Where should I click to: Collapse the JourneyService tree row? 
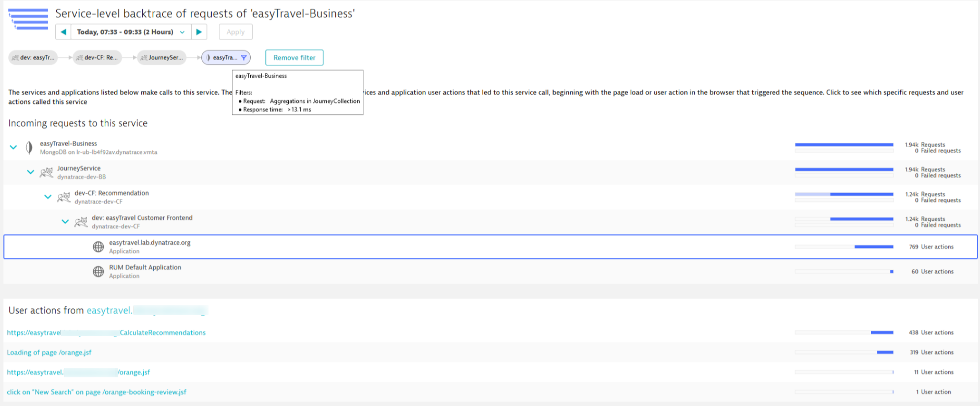point(31,172)
